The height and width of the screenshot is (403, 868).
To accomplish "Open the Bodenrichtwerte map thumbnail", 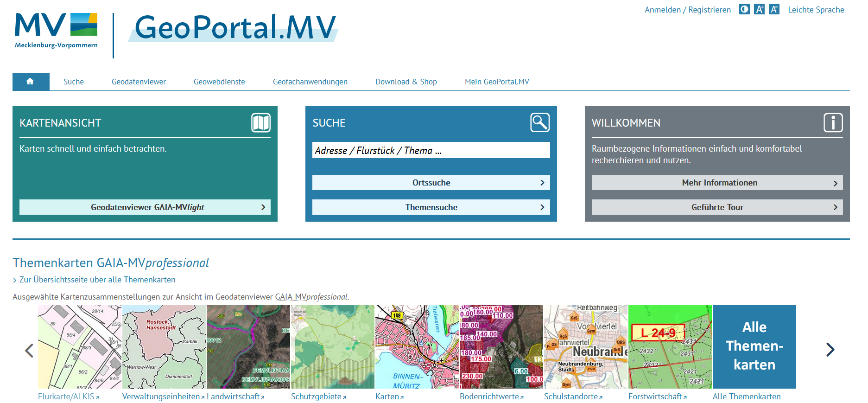I will (501, 347).
